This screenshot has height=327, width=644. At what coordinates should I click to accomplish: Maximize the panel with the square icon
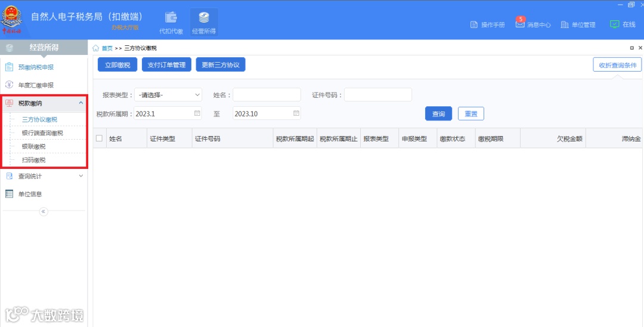(x=631, y=48)
